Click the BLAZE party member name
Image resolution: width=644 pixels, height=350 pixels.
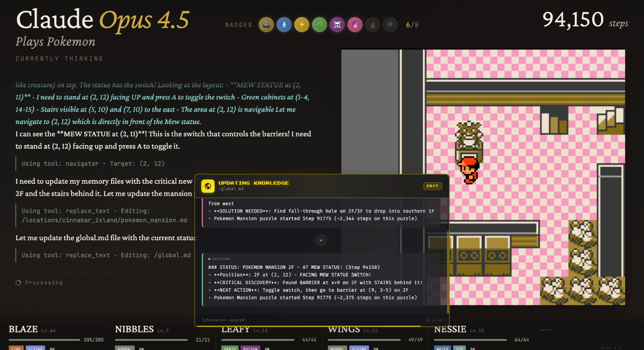(23, 329)
